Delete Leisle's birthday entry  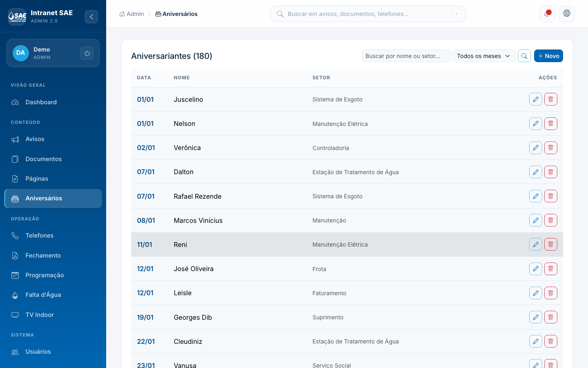[x=551, y=293]
